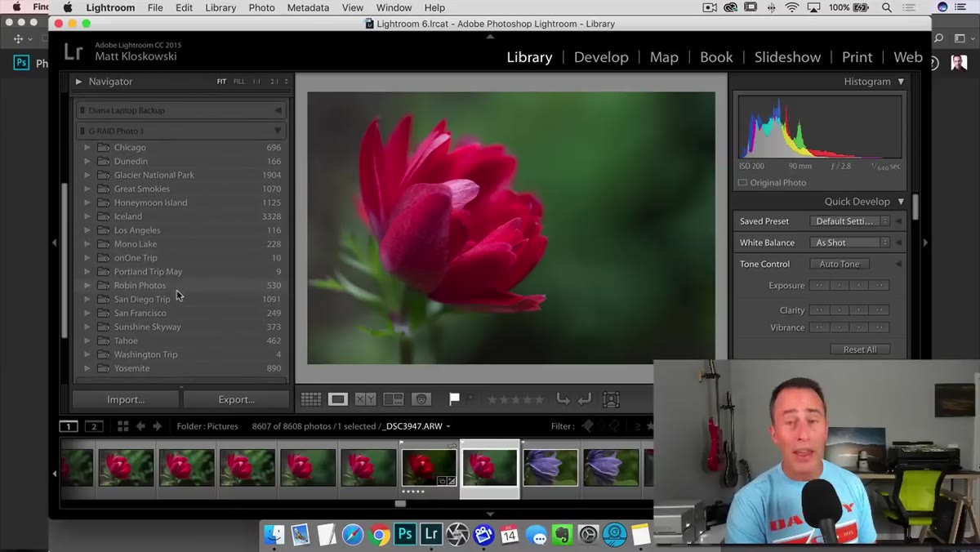980x552 pixels.
Task: Expand the Tone Control section triangle
Action: tap(898, 264)
